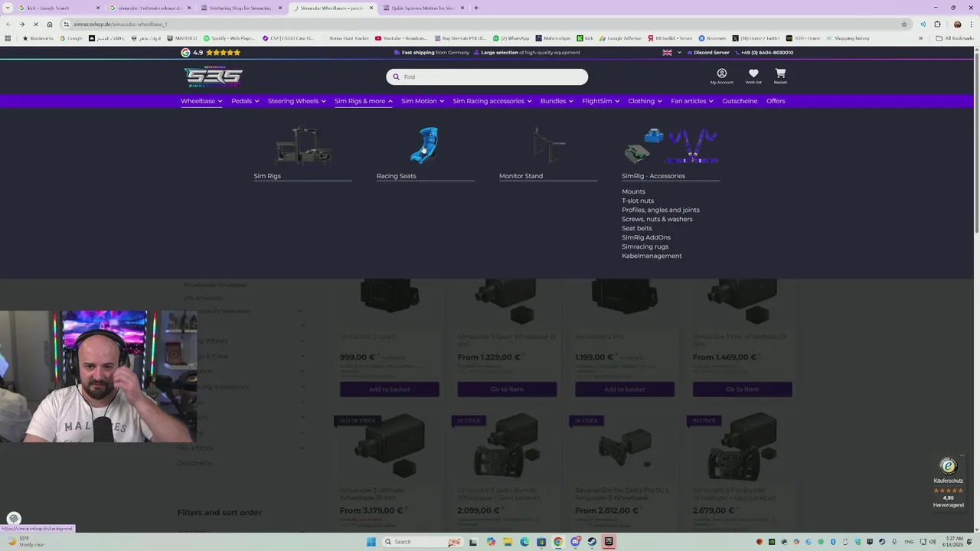The width and height of the screenshot is (980, 551).
Task: Open File Explorer from the taskbar
Action: [507, 542]
